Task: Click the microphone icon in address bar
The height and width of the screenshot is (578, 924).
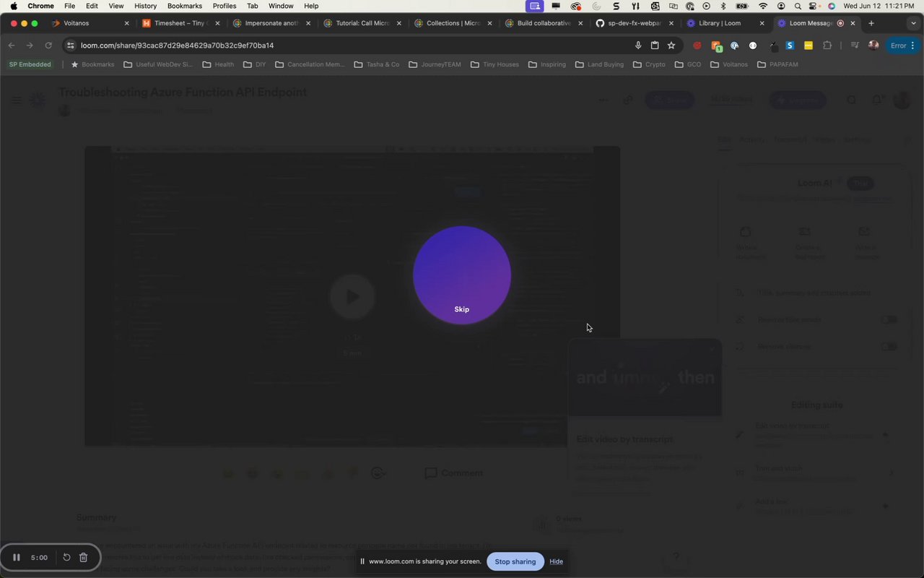Action: tap(638, 46)
